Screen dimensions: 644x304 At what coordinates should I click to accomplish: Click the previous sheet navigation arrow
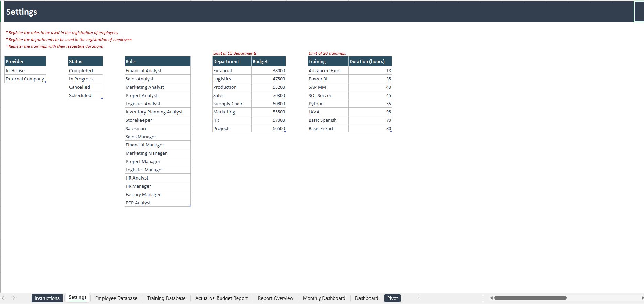[3, 298]
